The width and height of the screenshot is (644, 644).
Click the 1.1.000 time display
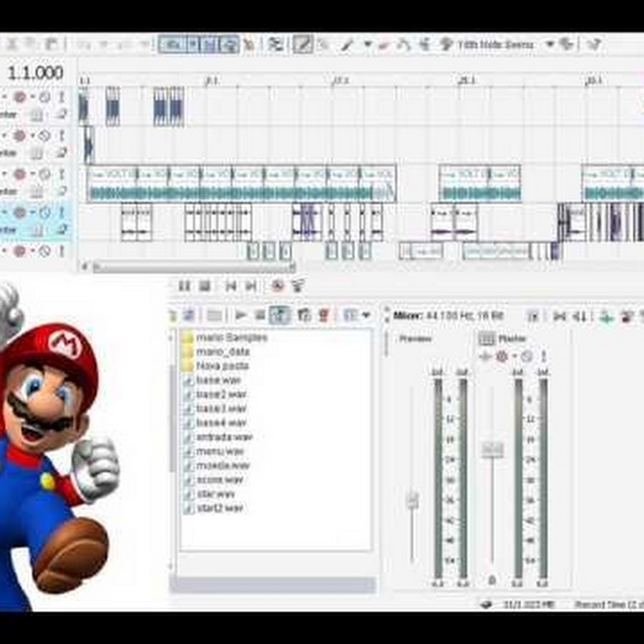35,73
